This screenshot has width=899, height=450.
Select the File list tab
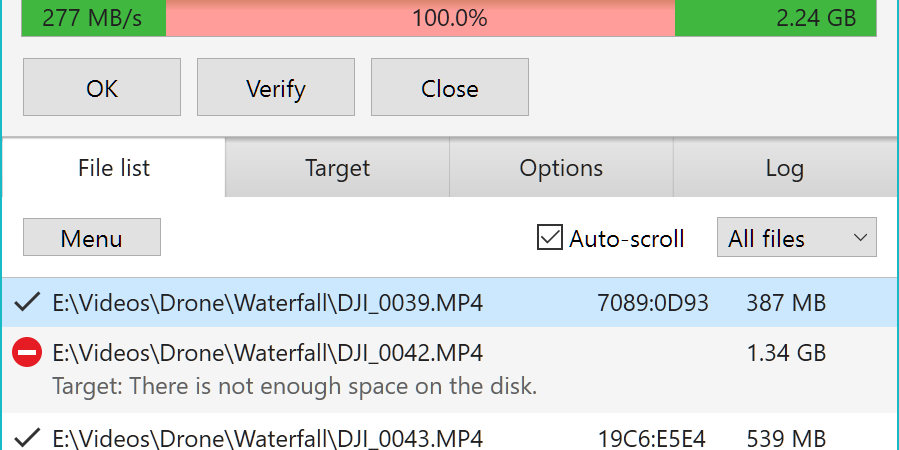[x=114, y=168]
